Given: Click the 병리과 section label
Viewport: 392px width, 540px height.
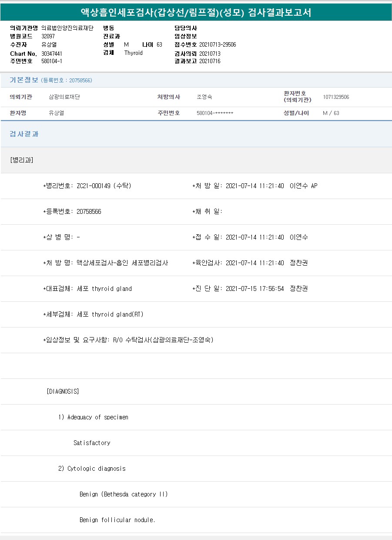Looking at the screenshot, I should tap(21, 160).
